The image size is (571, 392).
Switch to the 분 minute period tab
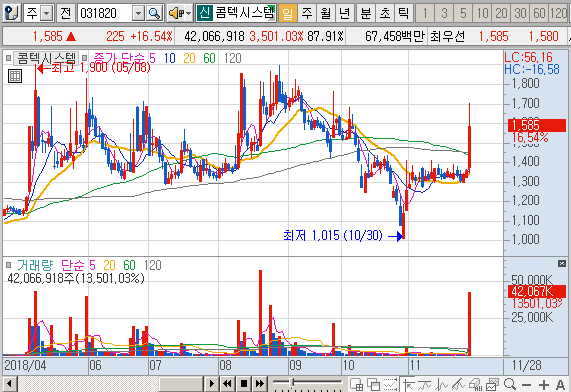point(366,14)
